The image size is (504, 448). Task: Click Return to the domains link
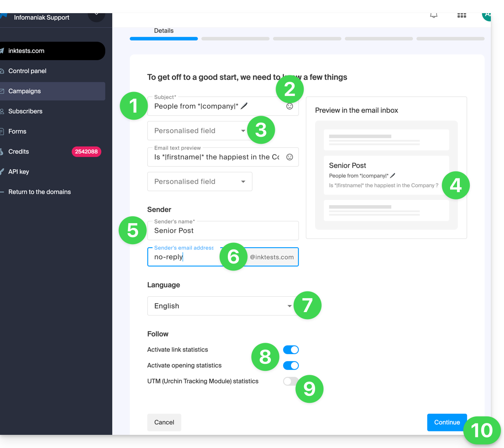[x=39, y=192]
